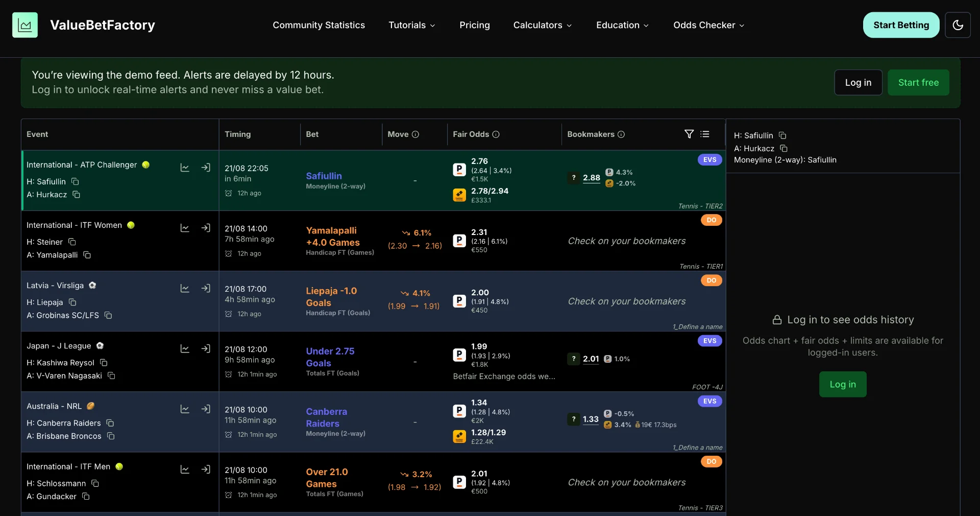Copy the A: Brisbane Broncos team name
Screen dimensions: 980x516
coord(111,436)
